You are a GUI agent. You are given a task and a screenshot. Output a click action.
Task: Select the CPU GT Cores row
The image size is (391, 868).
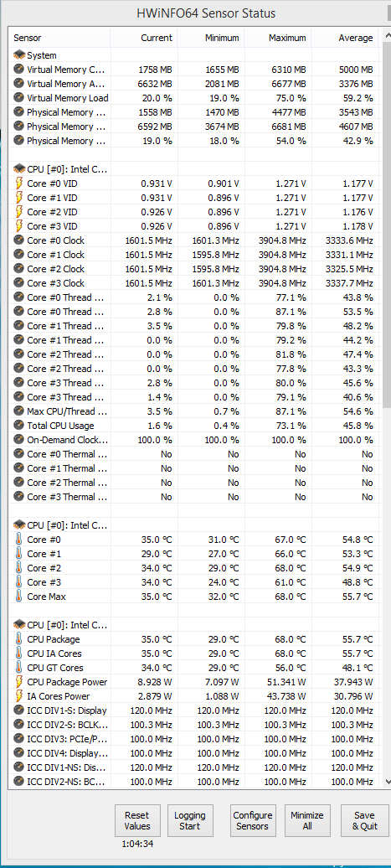click(195, 668)
